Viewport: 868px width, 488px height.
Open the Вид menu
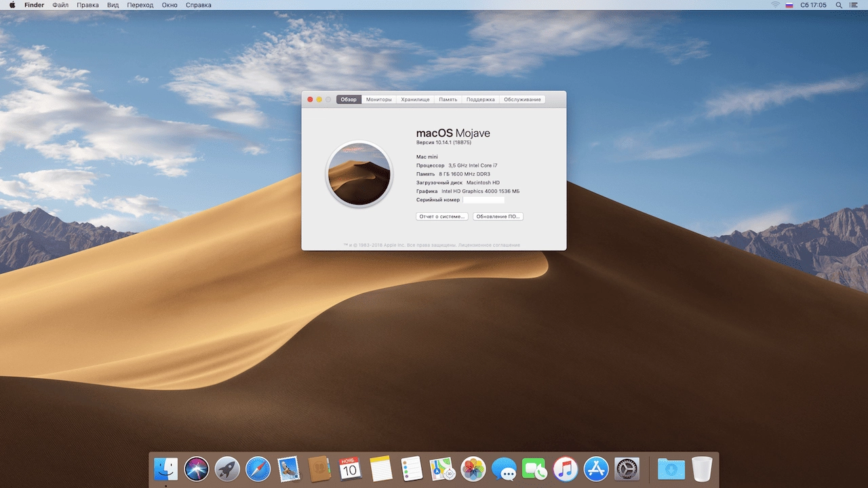113,5
